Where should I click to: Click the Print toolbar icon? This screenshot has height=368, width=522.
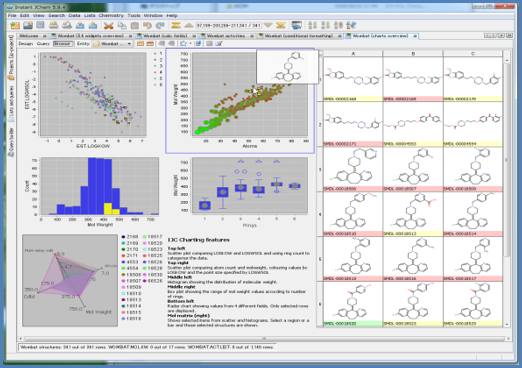53,25
